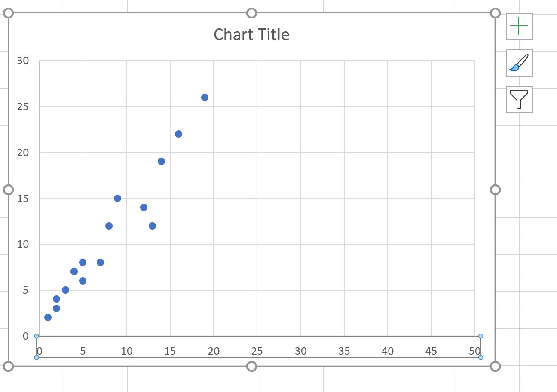Click the bottom-right corner resize handle

(494, 367)
